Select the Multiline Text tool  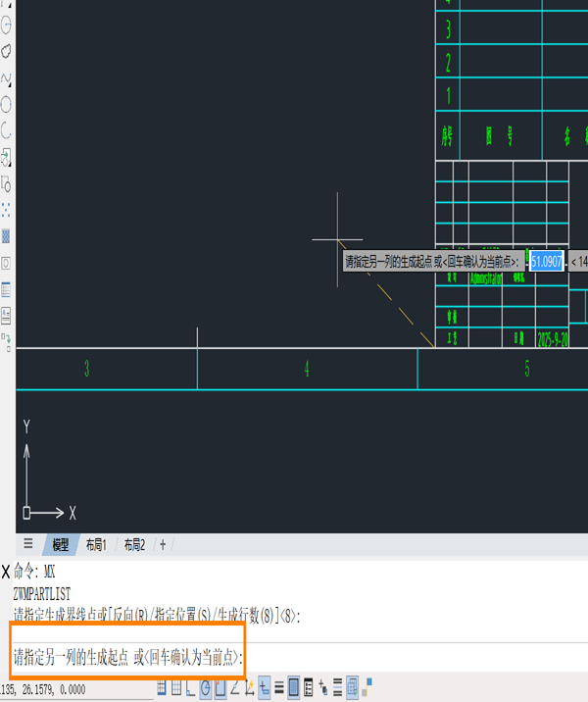[6, 316]
